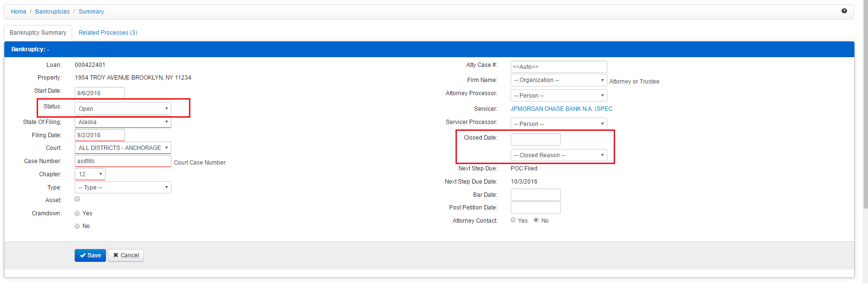Edit the Start Date field

pos(100,93)
